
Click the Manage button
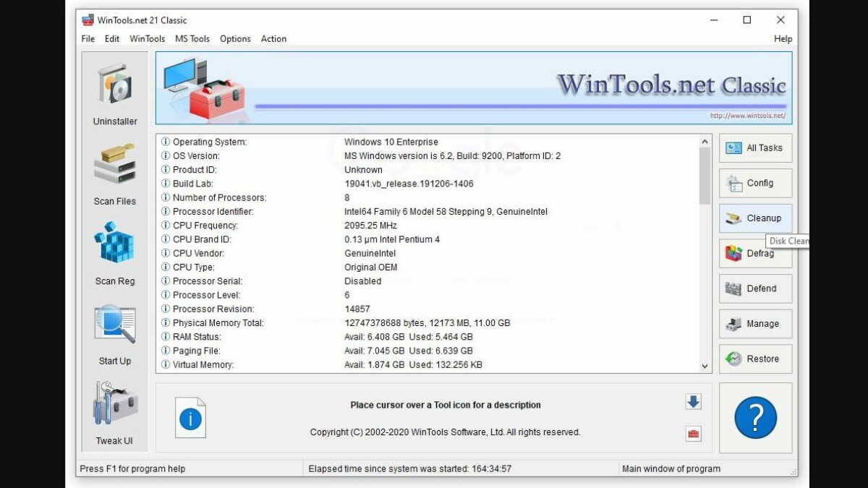coord(755,323)
